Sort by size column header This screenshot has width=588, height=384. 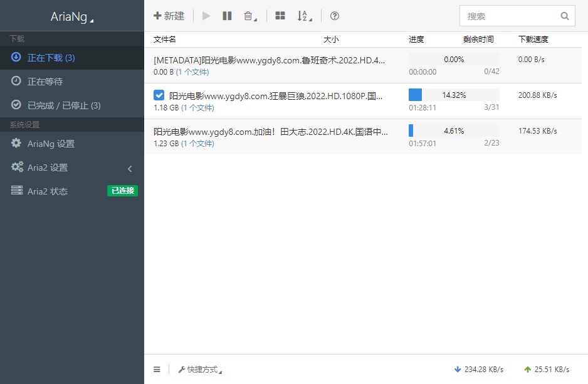pyautogui.click(x=331, y=40)
